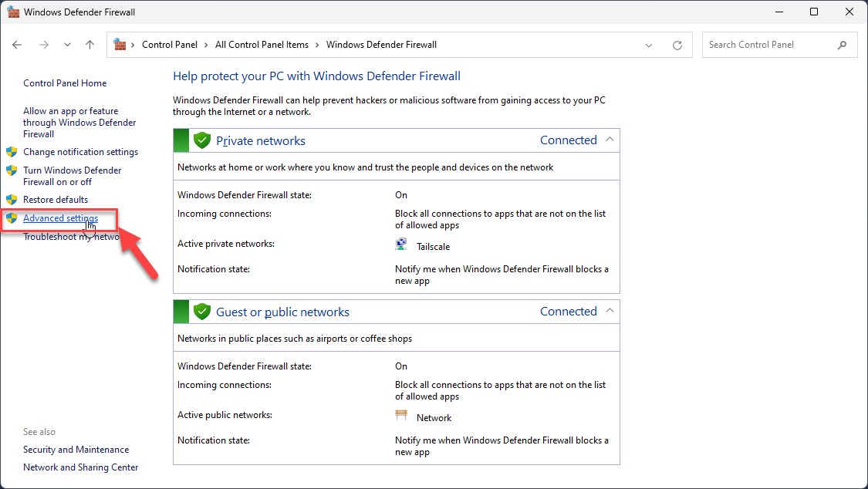This screenshot has width=868, height=489.
Task: Click the Guest or public networks heading
Action: coord(282,312)
